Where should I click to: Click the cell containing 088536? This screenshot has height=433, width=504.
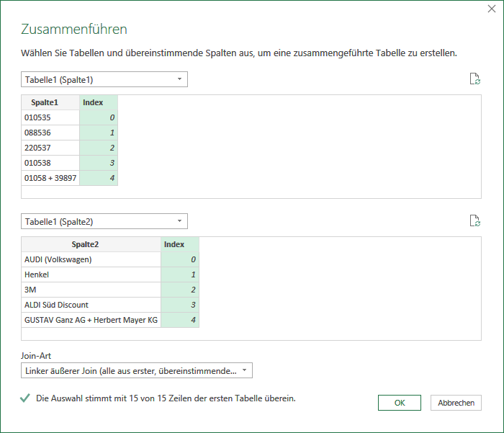[x=50, y=133]
